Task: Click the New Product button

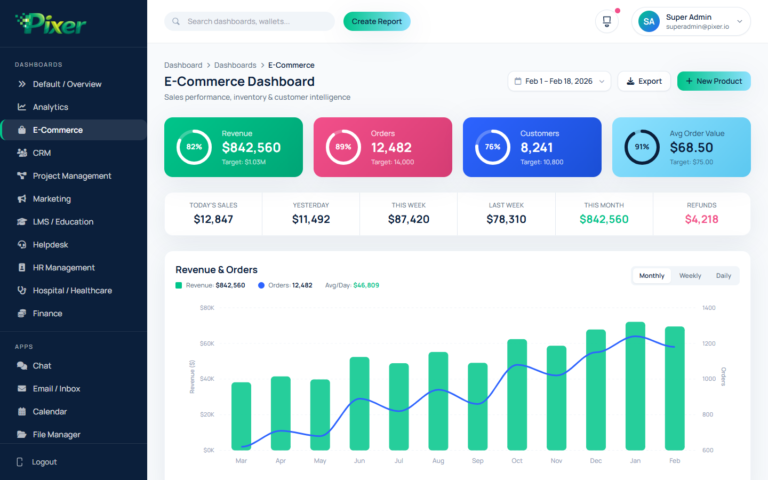Action: [x=714, y=81]
